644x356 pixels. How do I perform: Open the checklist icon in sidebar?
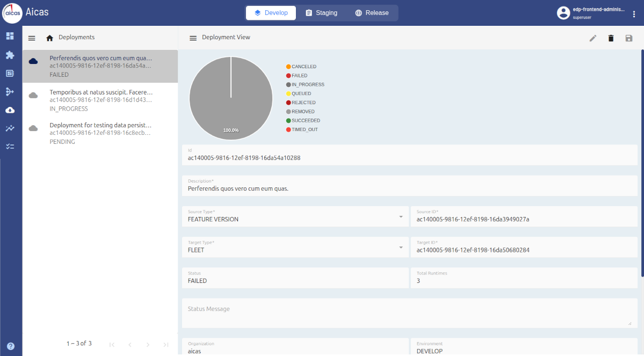point(10,146)
